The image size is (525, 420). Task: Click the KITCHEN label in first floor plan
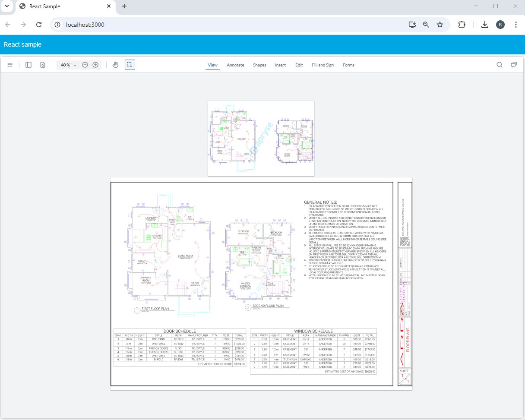click(x=157, y=236)
